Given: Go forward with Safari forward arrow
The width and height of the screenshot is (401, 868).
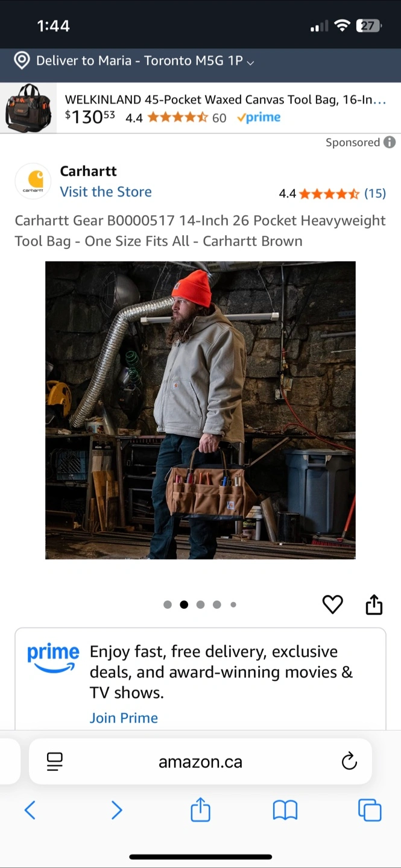Looking at the screenshot, I should pyautogui.click(x=116, y=810).
